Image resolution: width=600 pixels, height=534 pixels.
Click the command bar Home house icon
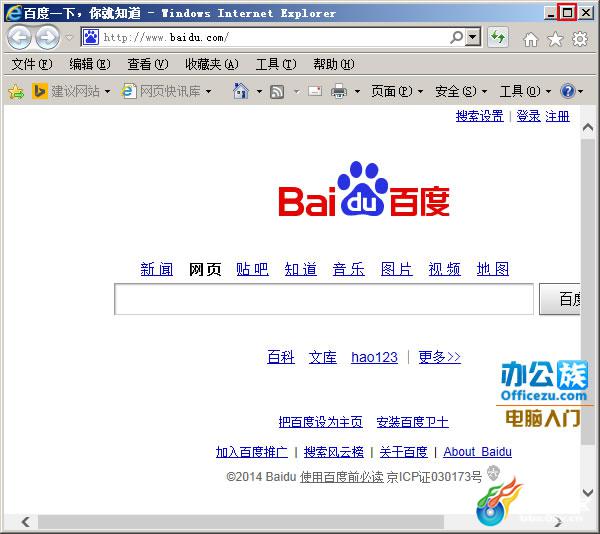241,91
